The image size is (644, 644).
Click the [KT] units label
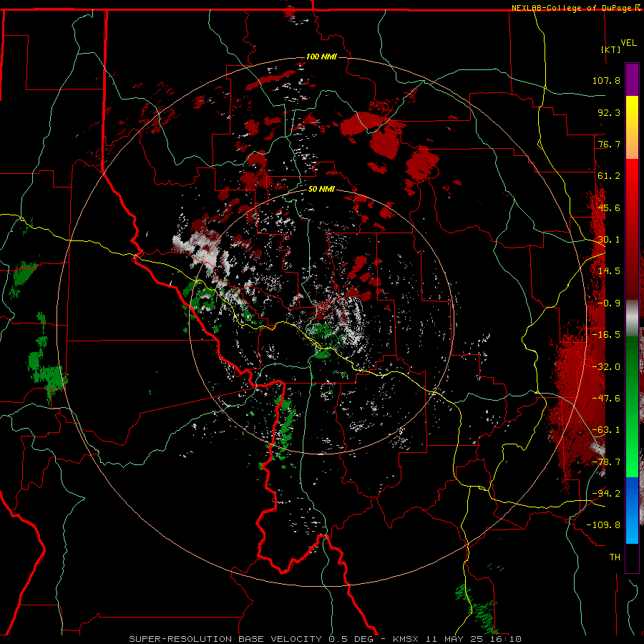coord(611,49)
